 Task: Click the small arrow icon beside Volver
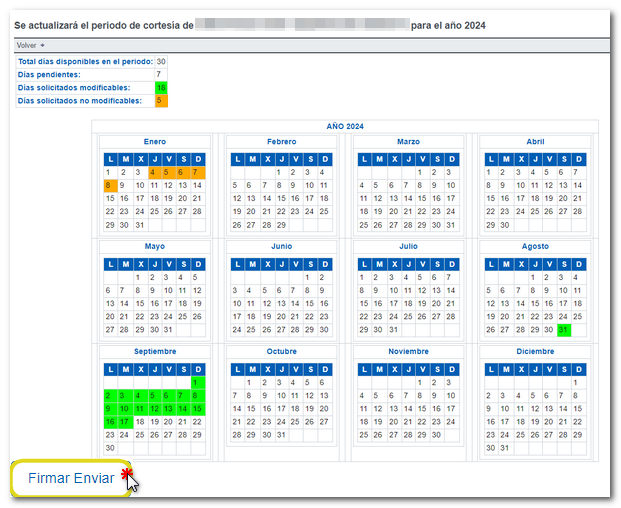tap(42, 46)
